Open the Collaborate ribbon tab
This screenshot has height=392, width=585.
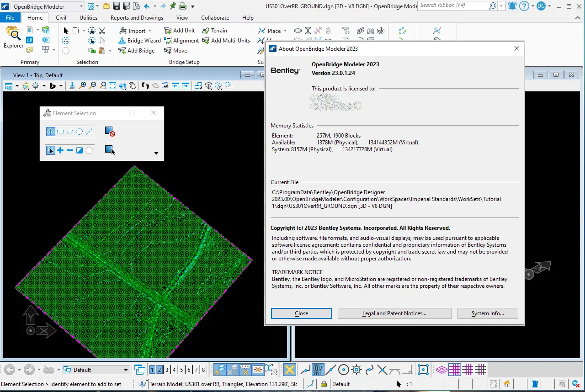coord(215,18)
